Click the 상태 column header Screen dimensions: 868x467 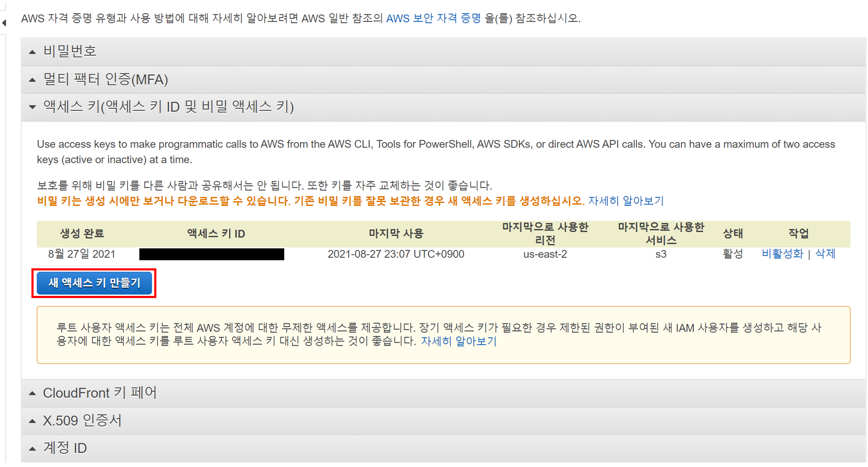point(732,233)
